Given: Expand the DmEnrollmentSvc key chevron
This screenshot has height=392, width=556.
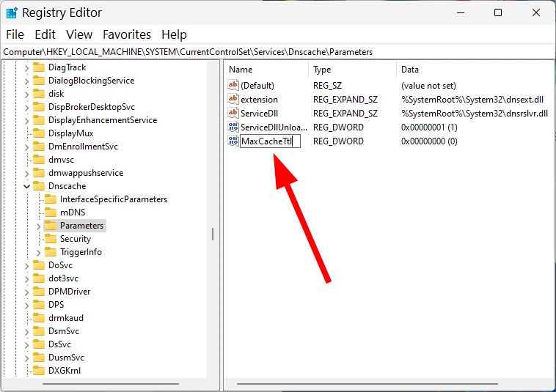Looking at the screenshot, I should [26, 147].
